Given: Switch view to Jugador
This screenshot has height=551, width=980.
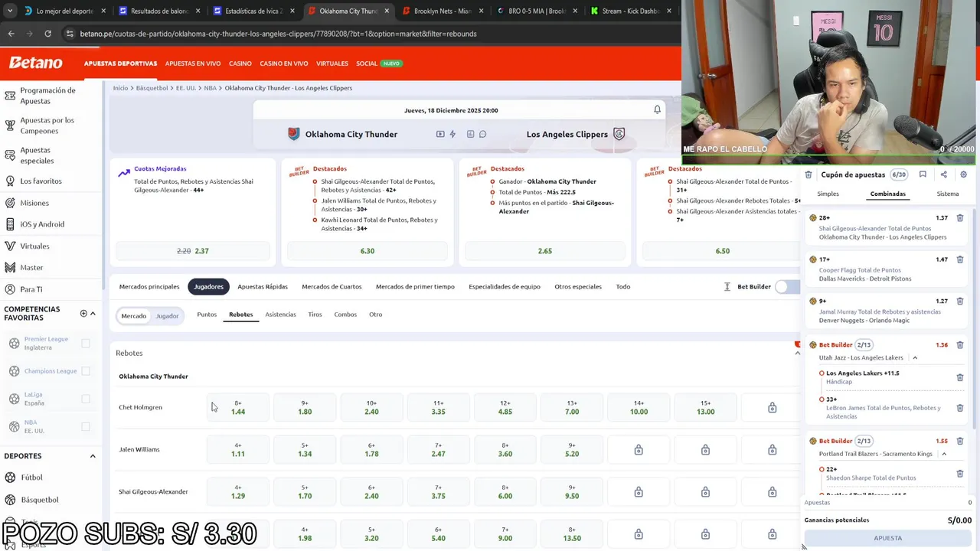Looking at the screenshot, I should [167, 316].
